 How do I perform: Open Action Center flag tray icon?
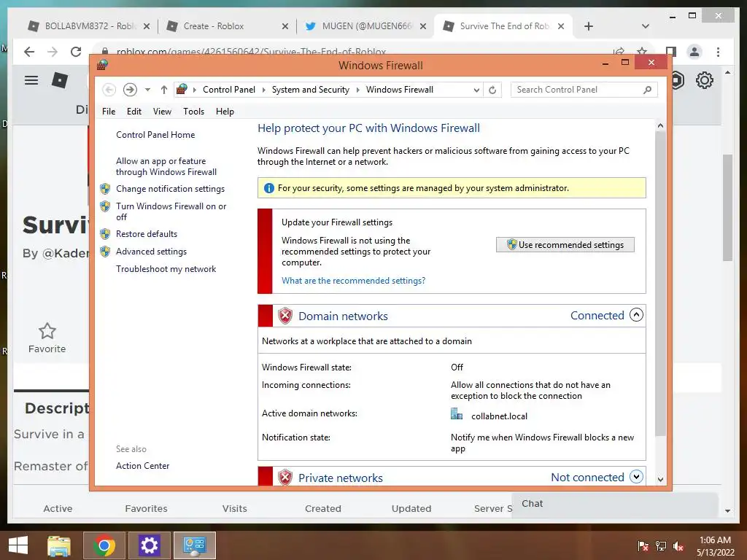coord(643,546)
